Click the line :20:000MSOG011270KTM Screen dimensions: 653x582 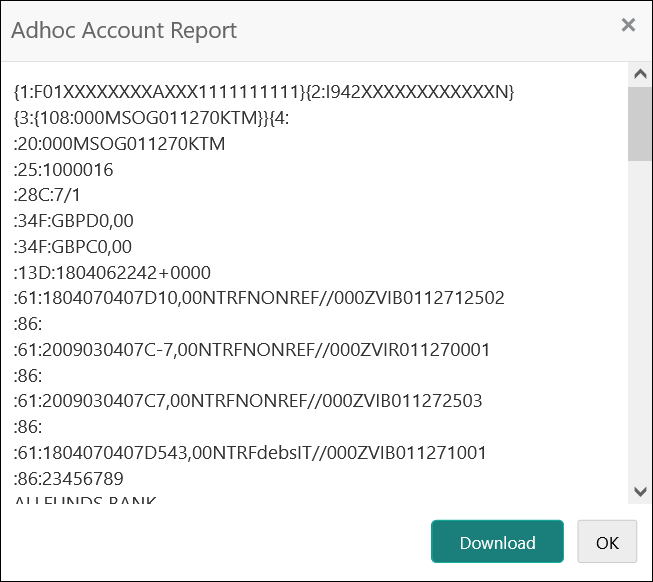tap(119, 144)
